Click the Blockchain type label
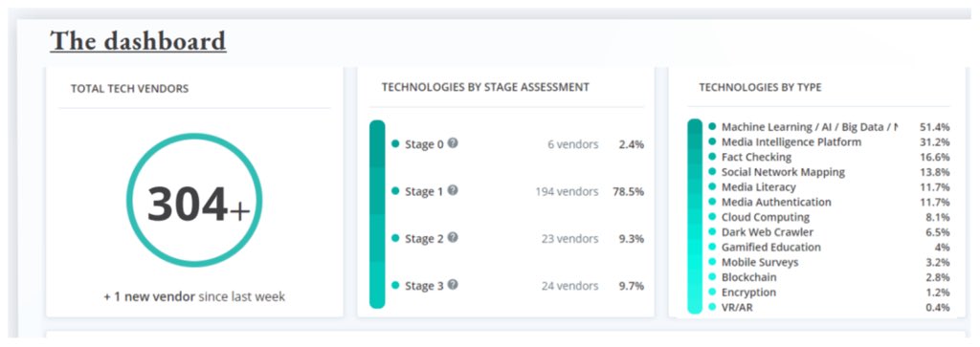The image size is (980, 347). pos(747,277)
